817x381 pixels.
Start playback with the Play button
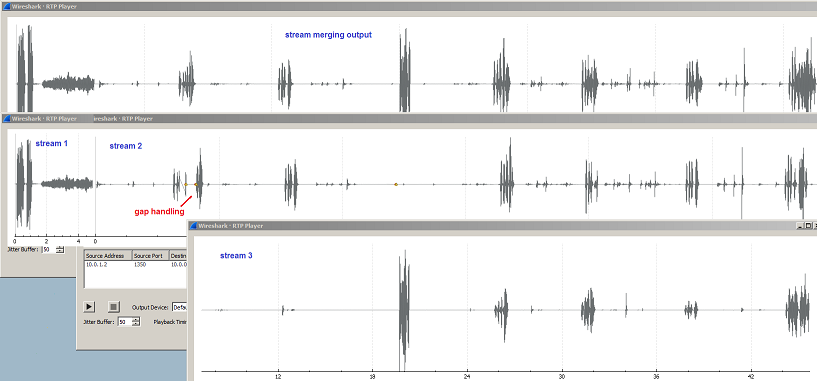(x=90, y=306)
